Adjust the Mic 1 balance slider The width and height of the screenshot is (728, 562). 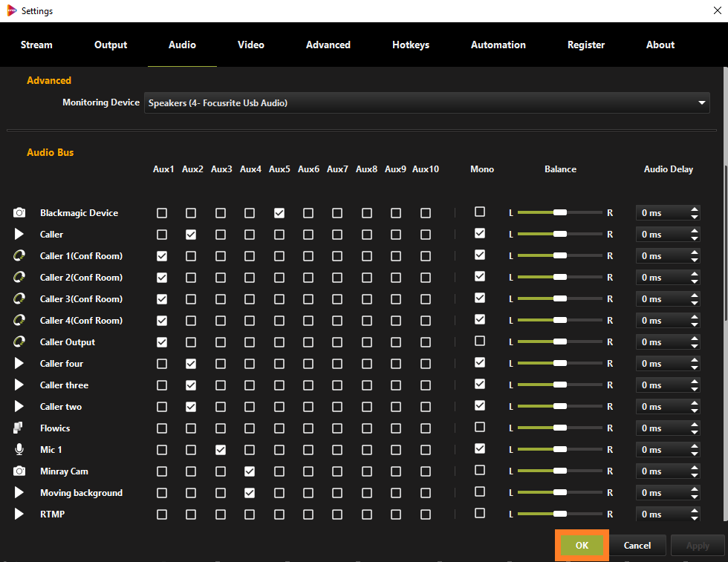pyautogui.click(x=560, y=449)
